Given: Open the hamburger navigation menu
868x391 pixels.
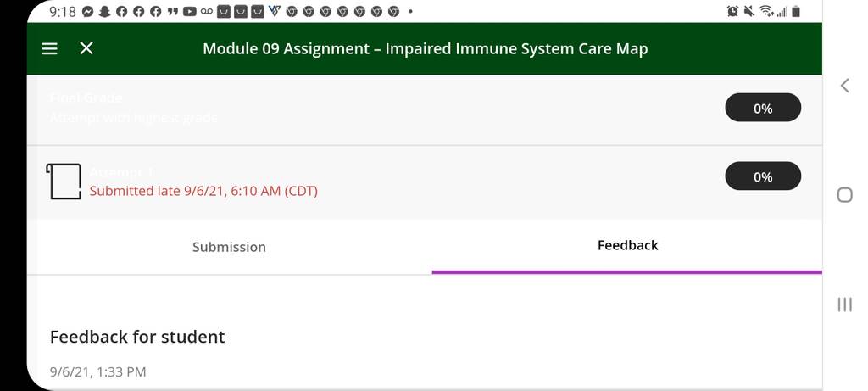Looking at the screenshot, I should tap(50, 48).
